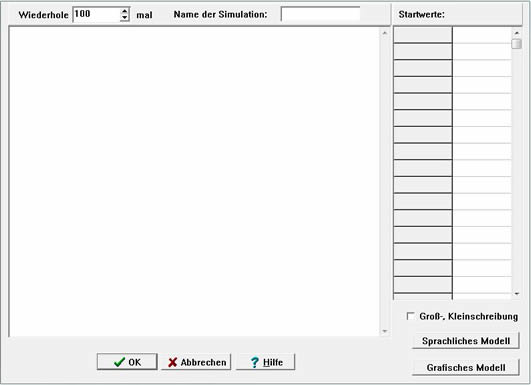Open the Grafisches Modell view
The image size is (531, 385).
(x=466, y=367)
